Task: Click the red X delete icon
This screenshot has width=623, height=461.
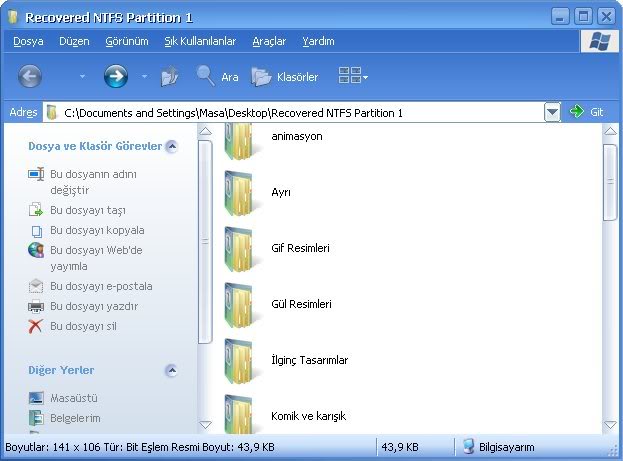Action: pyautogui.click(x=35, y=326)
